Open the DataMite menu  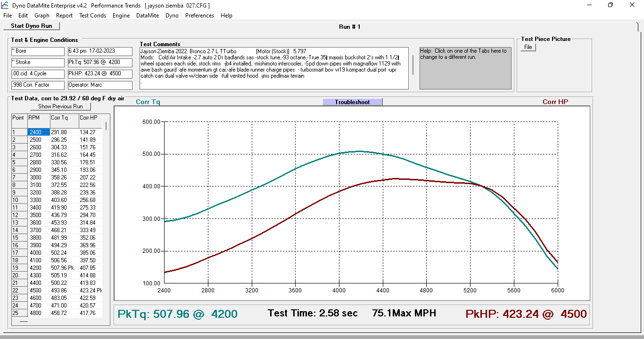coord(148,16)
